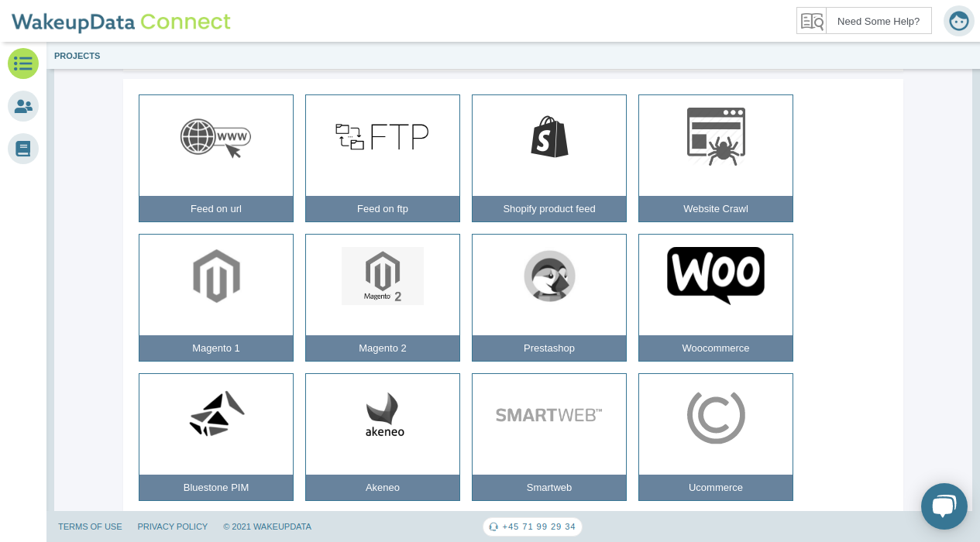Click the help book search icon
Viewport: 980px width, 542px height.
pyautogui.click(x=812, y=21)
